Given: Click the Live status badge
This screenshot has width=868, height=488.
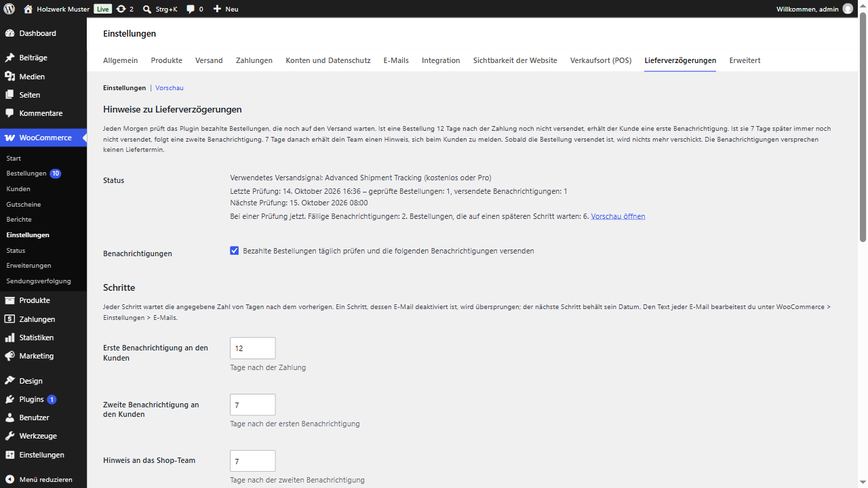Looking at the screenshot, I should [103, 9].
